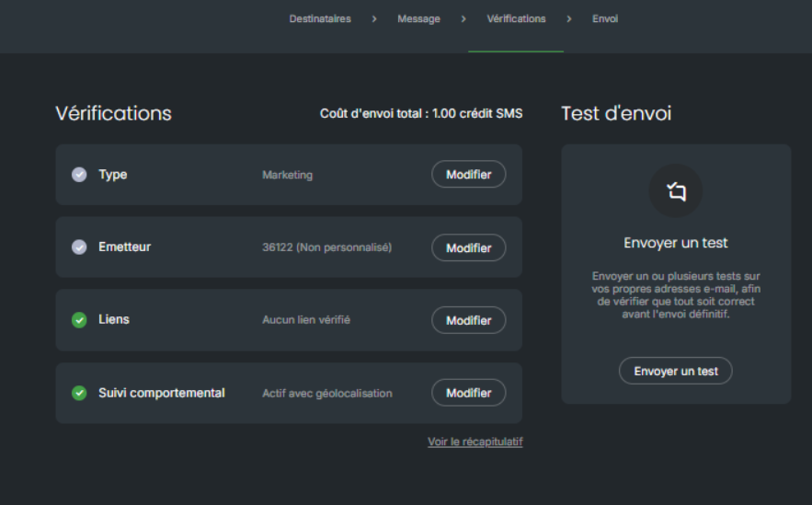Click the test description paragraph

coord(676,295)
